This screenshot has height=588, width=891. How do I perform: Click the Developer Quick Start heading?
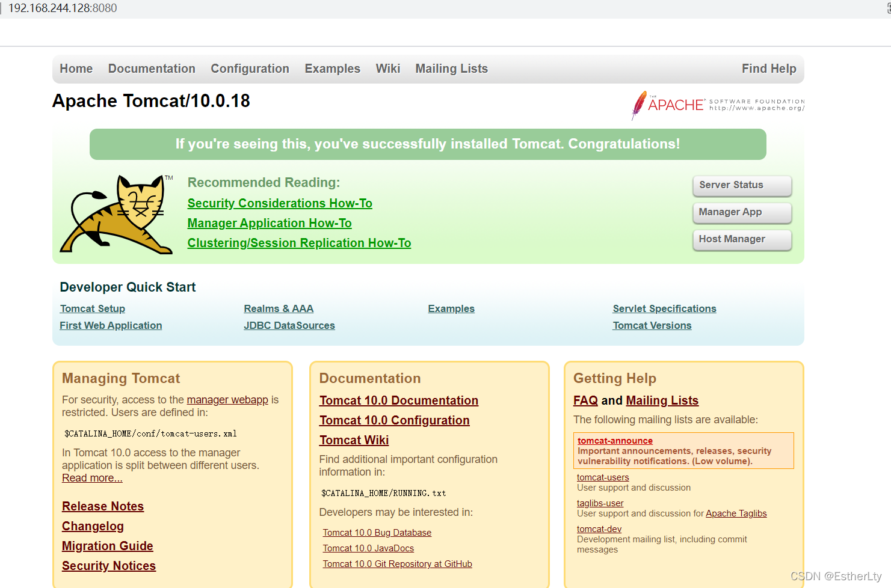tap(128, 287)
